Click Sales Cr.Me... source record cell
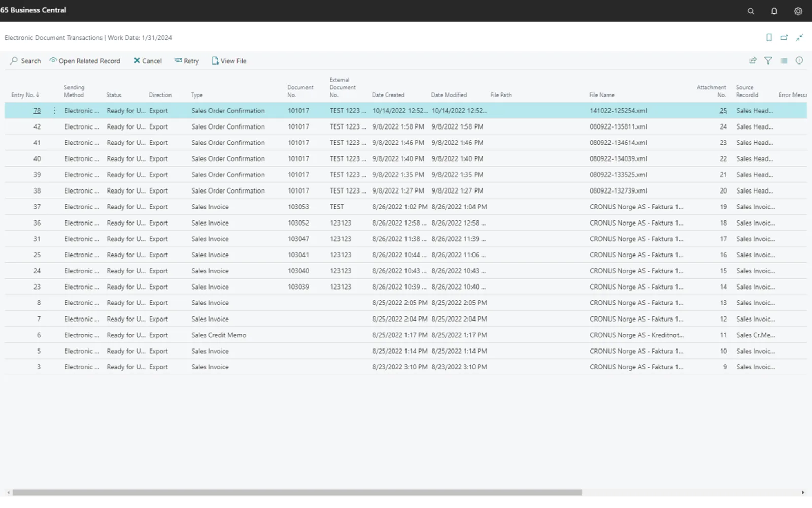812x508 pixels. tap(756, 335)
